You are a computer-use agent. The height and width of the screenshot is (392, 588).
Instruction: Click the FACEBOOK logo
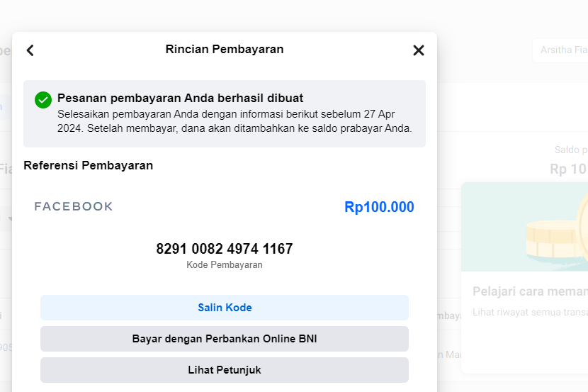coord(74,206)
